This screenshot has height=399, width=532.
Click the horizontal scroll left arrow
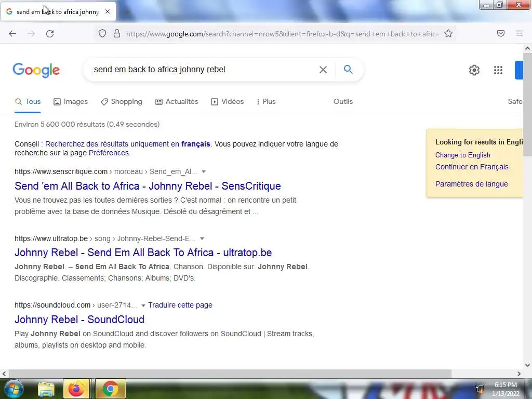point(4,374)
